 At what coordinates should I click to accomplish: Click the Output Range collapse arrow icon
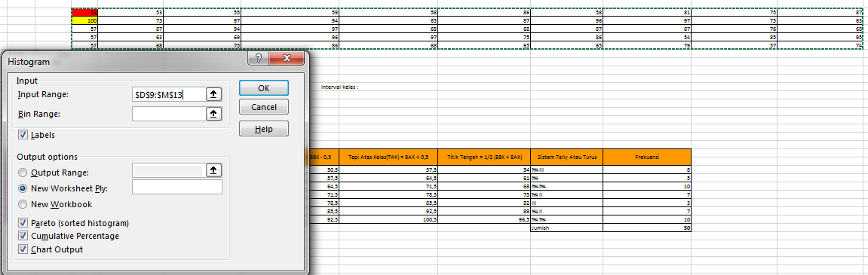pyautogui.click(x=214, y=171)
